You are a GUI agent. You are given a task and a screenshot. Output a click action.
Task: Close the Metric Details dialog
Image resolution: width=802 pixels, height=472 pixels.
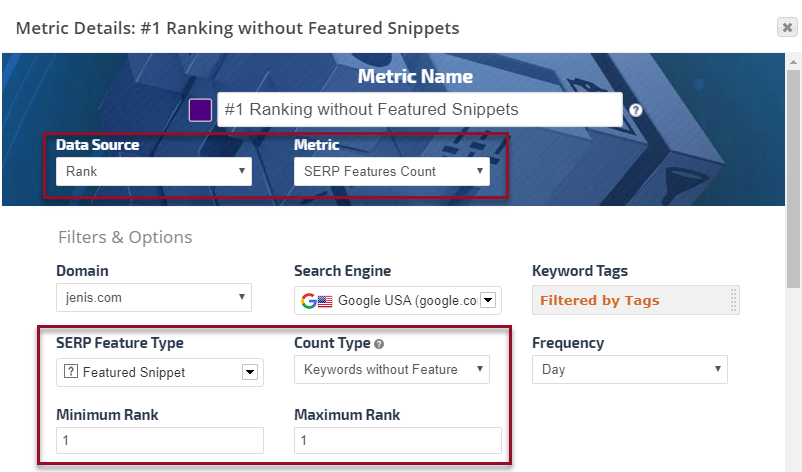[x=787, y=28]
